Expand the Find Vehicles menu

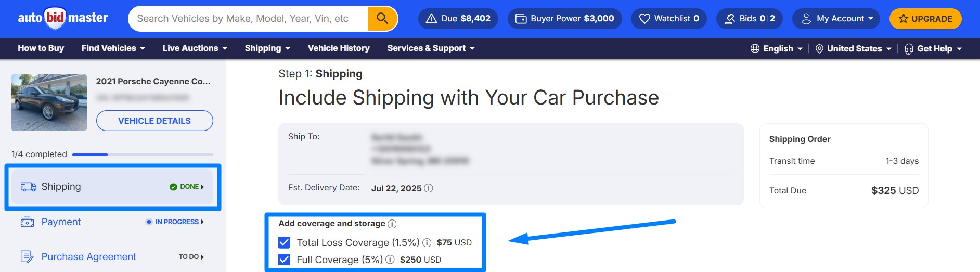pos(113,48)
